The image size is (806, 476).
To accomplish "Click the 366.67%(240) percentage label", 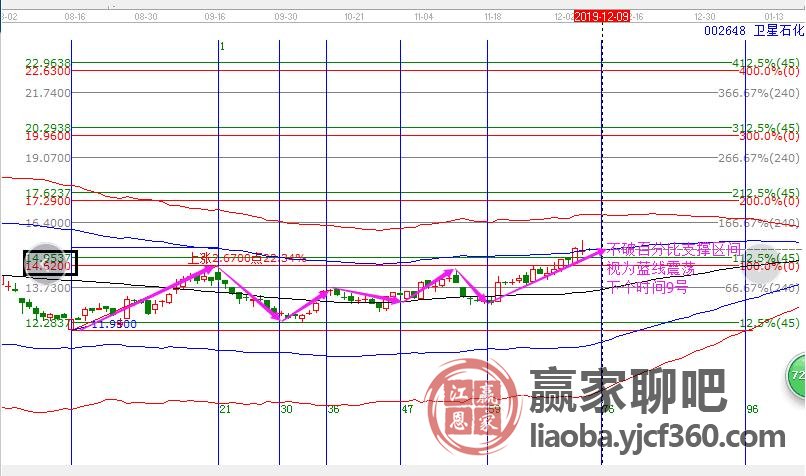I will tap(759, 93).
